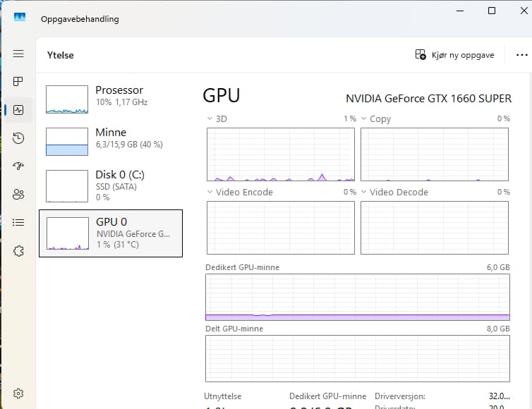Viewport: 532px width, 409px height.
Task: Click the 6,3/15,9 GB (40 %) memory text
Action: [129, 145]
